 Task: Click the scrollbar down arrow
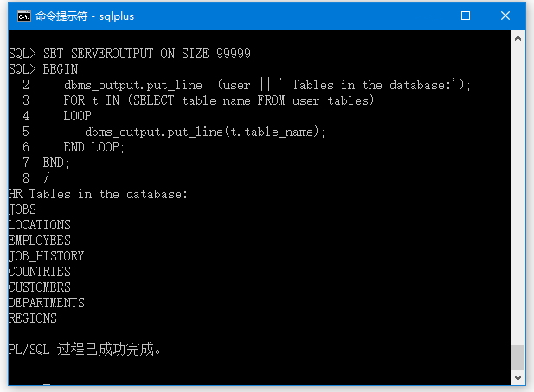518,377
